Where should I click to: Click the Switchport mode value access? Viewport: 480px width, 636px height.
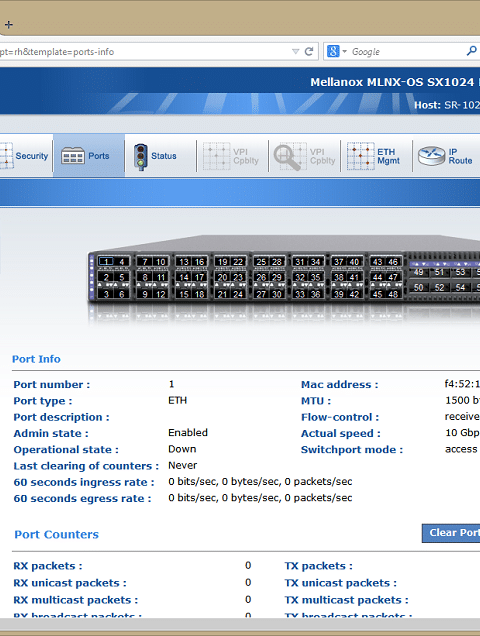tap(461, 449)
